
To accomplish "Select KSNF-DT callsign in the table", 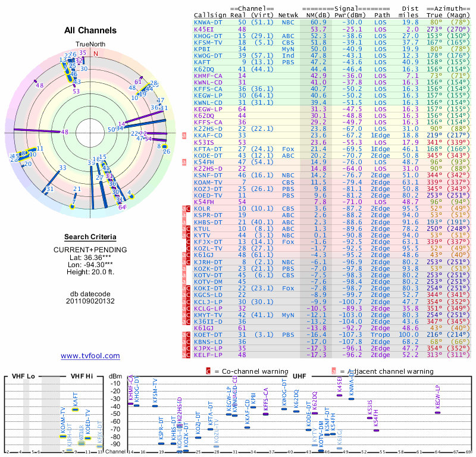I will [x=208, y=176].
